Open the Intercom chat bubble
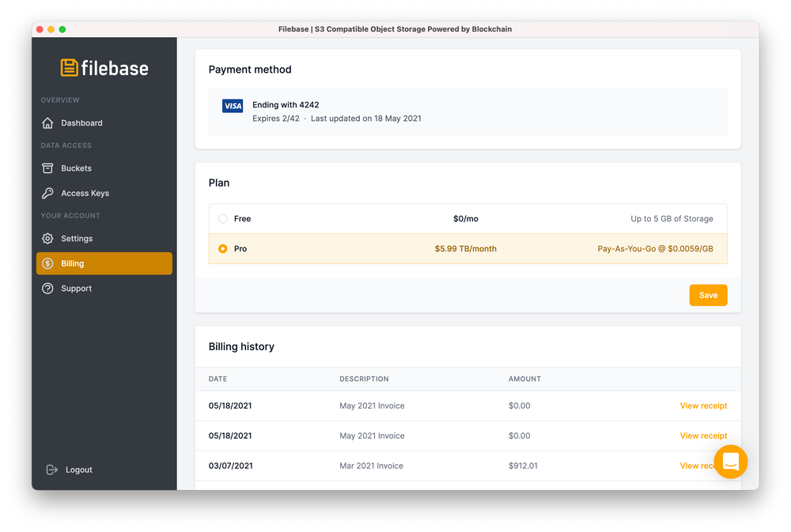Viewport: 791px width, 532px height. tap(730, 462)
